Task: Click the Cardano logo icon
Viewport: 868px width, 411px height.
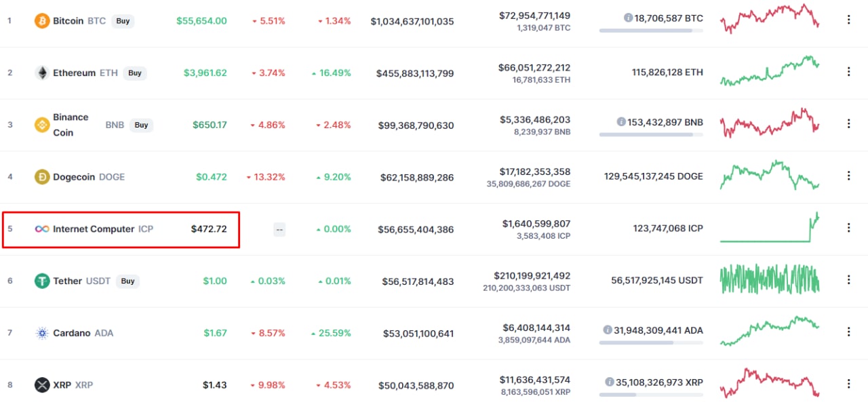Action: (x=42, y=333)
